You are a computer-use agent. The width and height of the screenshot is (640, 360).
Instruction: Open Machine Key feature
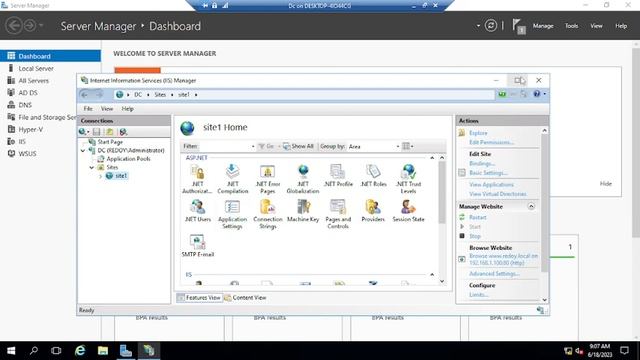point(303,211)
